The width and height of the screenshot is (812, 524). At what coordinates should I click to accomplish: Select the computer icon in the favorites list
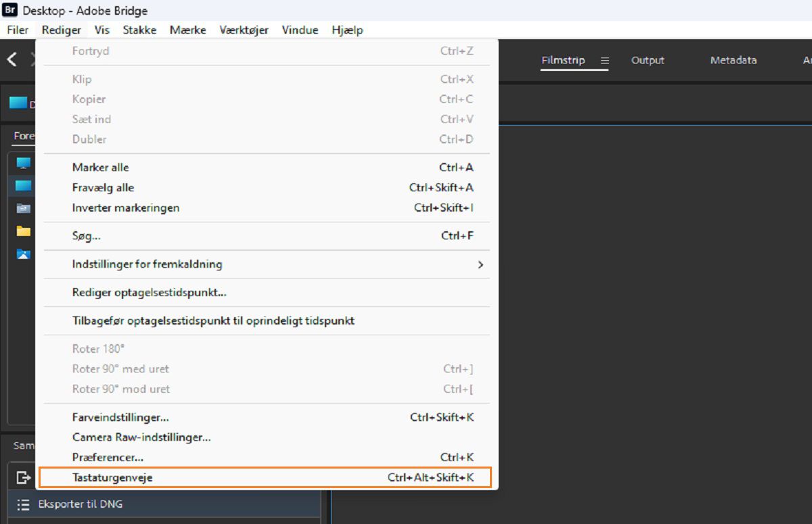pos(24,162)
